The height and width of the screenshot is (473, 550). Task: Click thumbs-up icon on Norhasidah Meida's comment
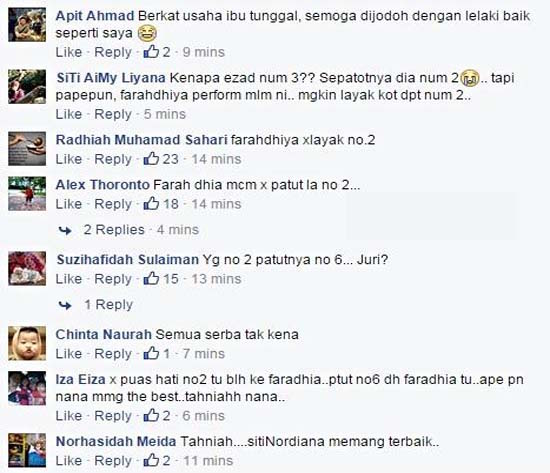coord(151,460)
